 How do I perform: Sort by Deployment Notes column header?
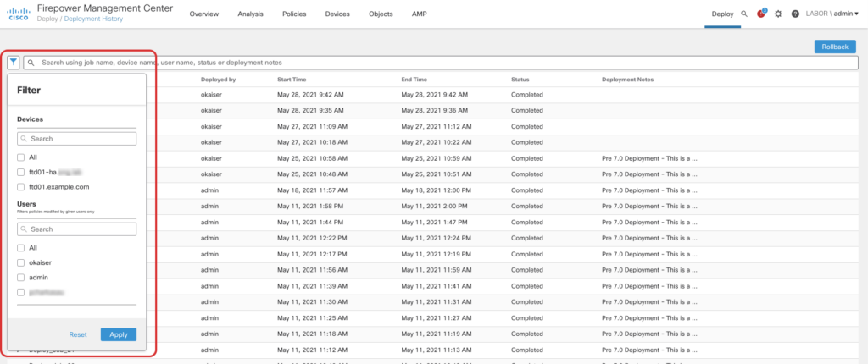pos(628,80)
